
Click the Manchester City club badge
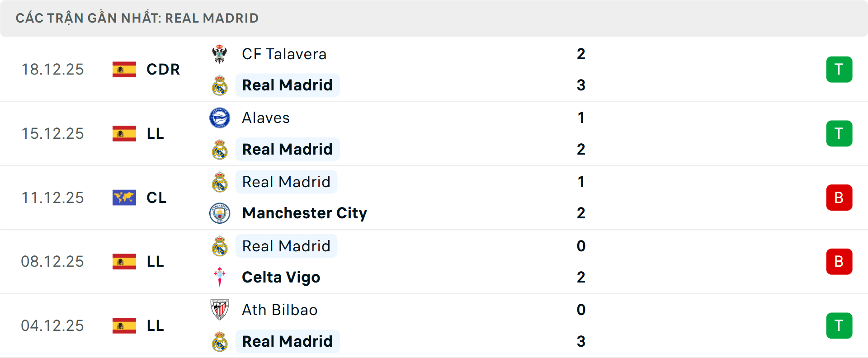220,213
